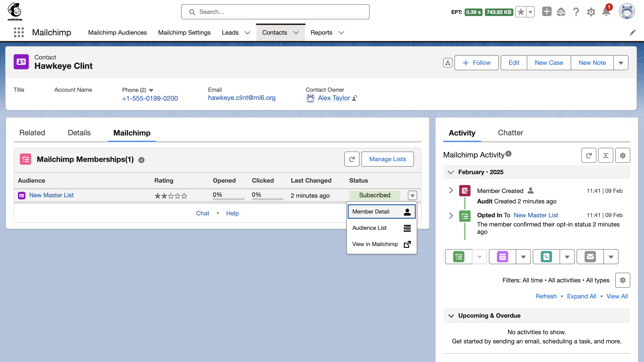Viewport: 644px width, 362px height.
Task: Open the notifications bell
Action: pyautogui.click(x=606, y=12)
